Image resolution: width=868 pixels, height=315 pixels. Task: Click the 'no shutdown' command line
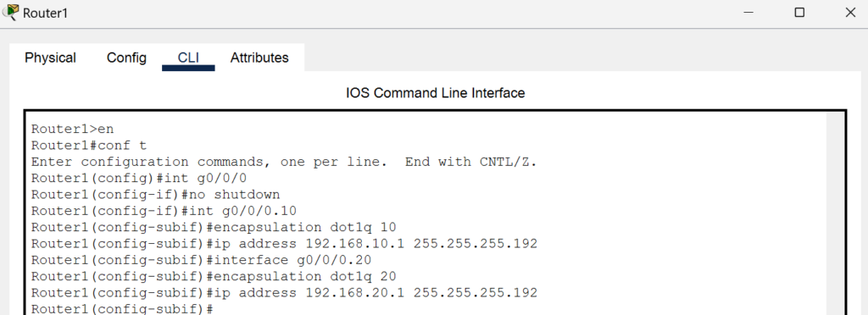tap(156, 195)
